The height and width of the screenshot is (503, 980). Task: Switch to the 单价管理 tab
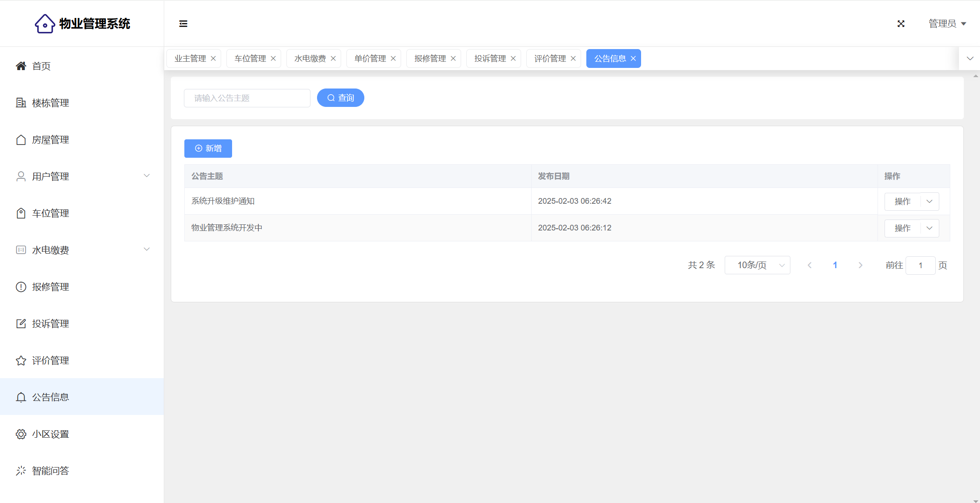[370, 59]
